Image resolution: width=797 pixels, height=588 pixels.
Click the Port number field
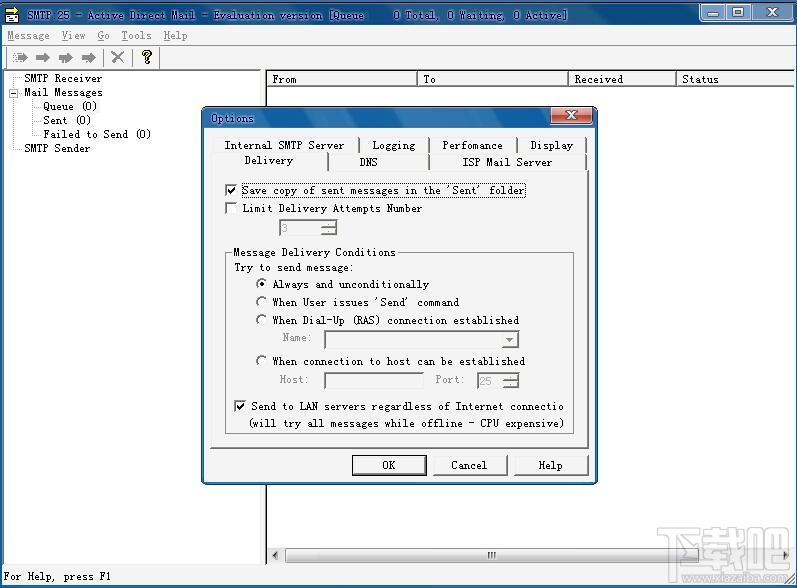coord(490,381)
